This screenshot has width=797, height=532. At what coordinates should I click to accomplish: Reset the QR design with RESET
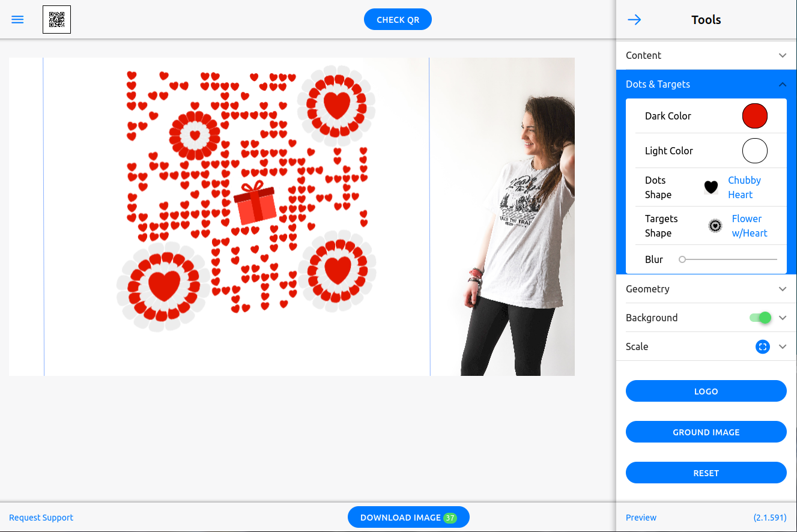[x=706, y=473]
